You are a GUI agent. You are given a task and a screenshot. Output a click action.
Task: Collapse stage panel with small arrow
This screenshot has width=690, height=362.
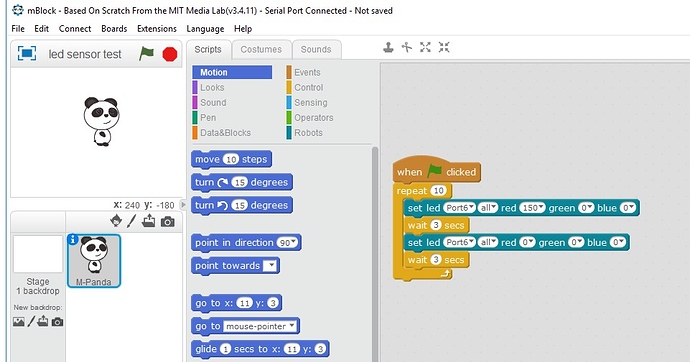[x=184, y=205]
